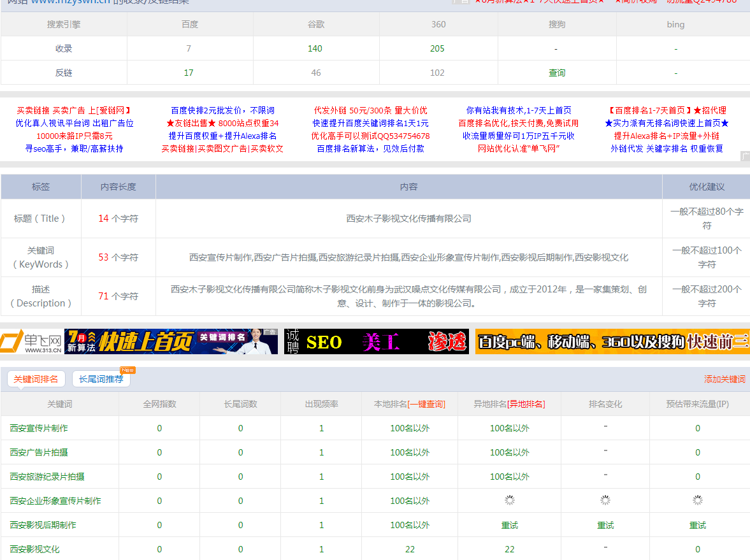Open the orange 百度pc端 移动端 banner

point(612,342)
